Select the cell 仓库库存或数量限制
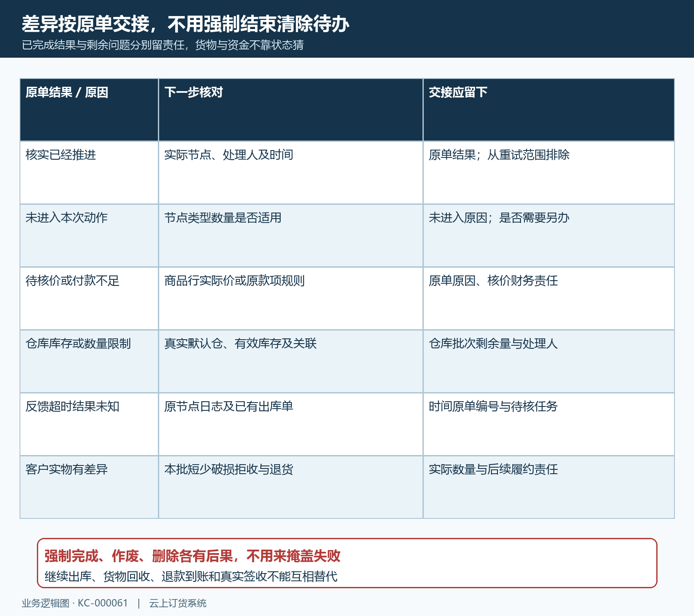This screenshot has width=694, height=616. point(89,361)
